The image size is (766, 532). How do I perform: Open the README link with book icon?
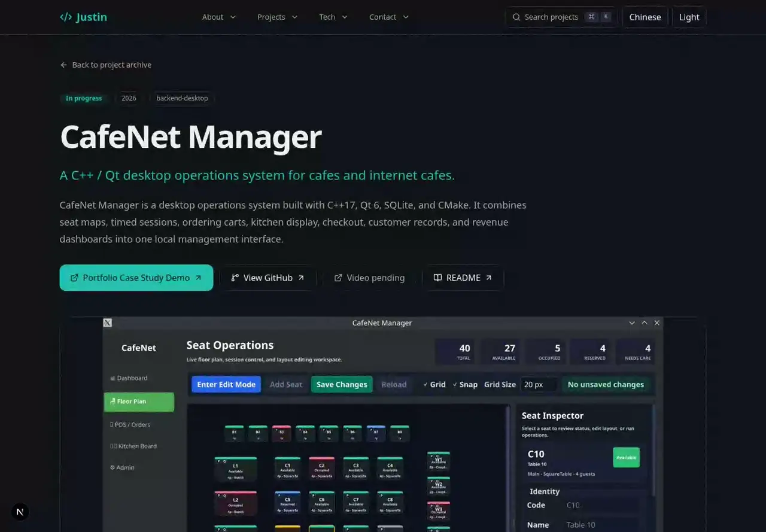click(x=463, y=278)
